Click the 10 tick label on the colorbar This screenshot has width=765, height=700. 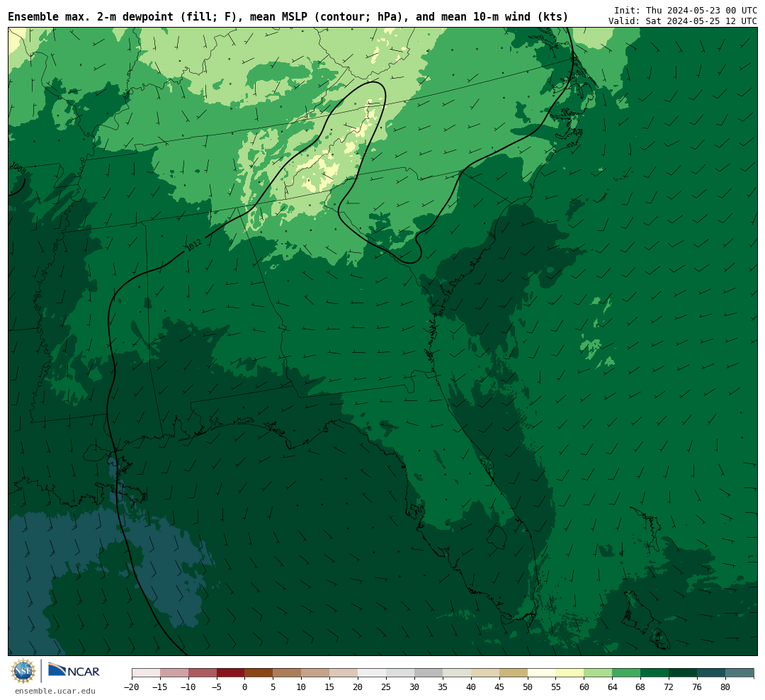pos(301,687)
